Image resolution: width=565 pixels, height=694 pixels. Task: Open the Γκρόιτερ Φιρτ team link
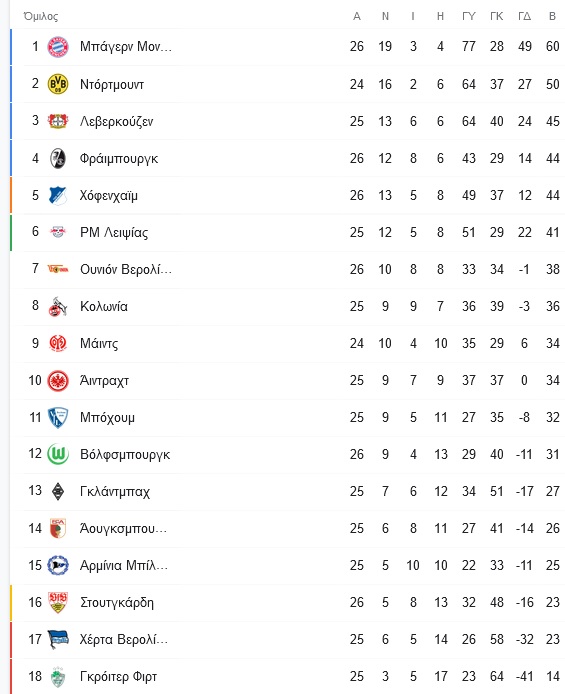pos(118,676)
